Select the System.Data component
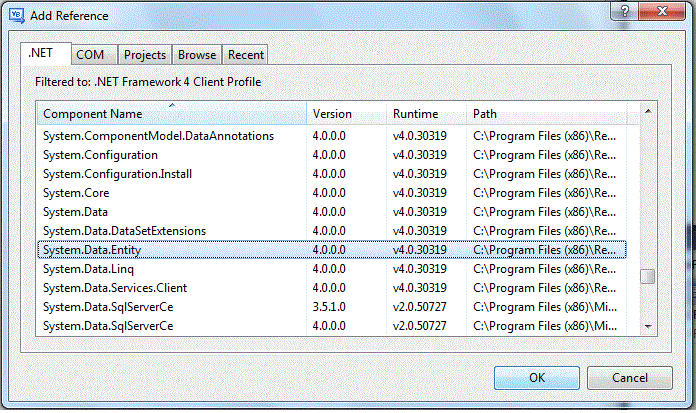 (x=332, y=212)
